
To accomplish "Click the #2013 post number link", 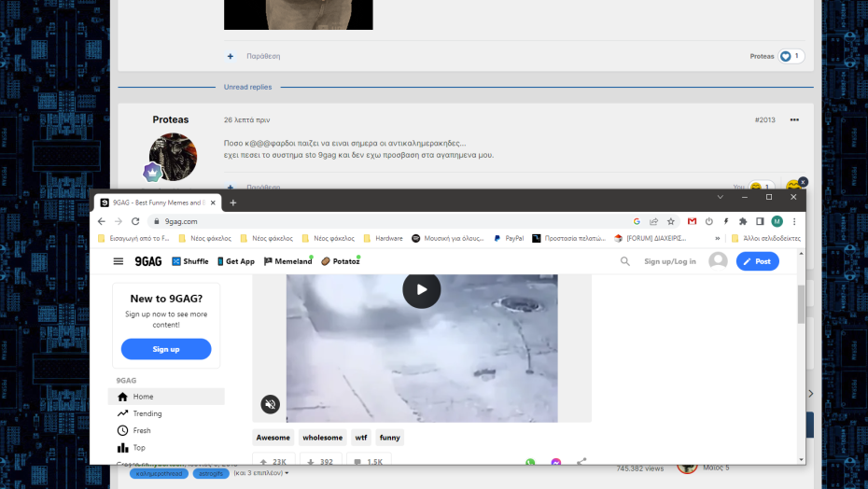I will click(x=765, y=119).
